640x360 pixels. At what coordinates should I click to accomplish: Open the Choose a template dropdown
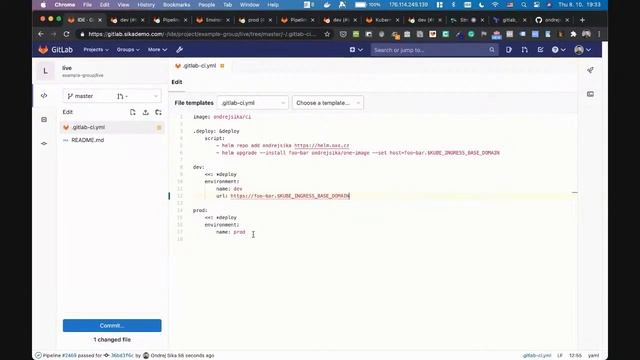pyautogui.click(x=328, y=103)
